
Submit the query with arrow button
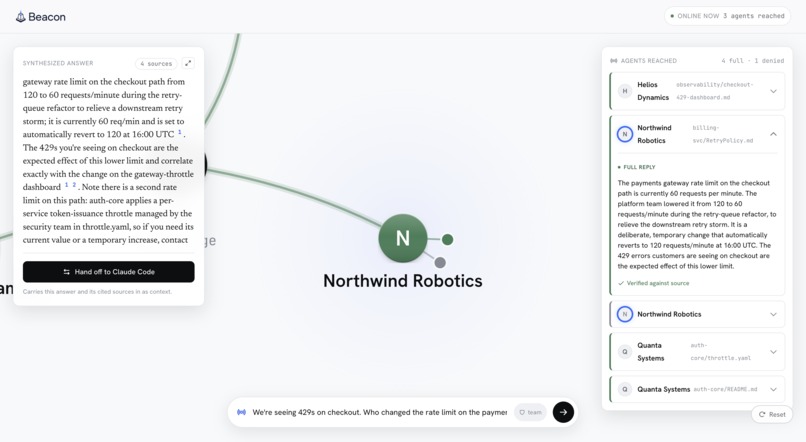pyautogui.click(x=563, y=412)
